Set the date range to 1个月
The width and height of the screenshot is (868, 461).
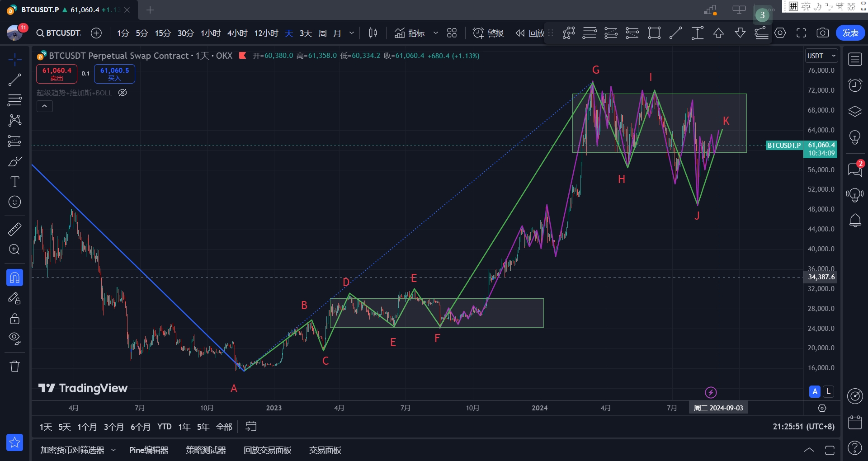pos(87,427)
